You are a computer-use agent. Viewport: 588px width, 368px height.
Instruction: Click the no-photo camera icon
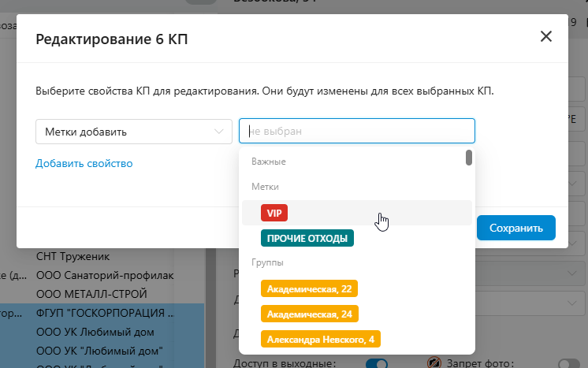coord(433,362)
